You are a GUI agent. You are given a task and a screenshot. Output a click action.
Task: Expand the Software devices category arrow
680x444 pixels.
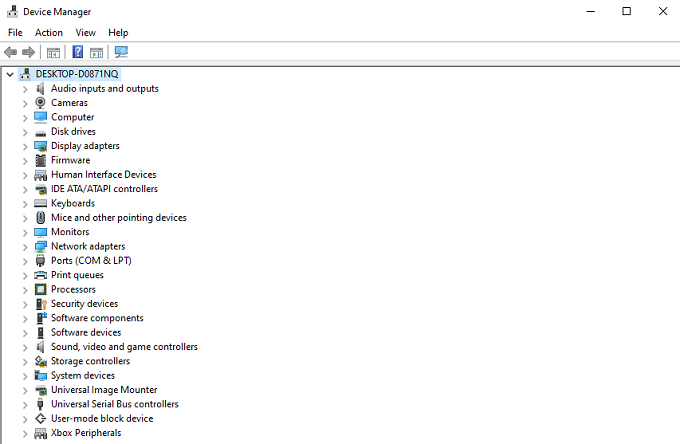25,333
